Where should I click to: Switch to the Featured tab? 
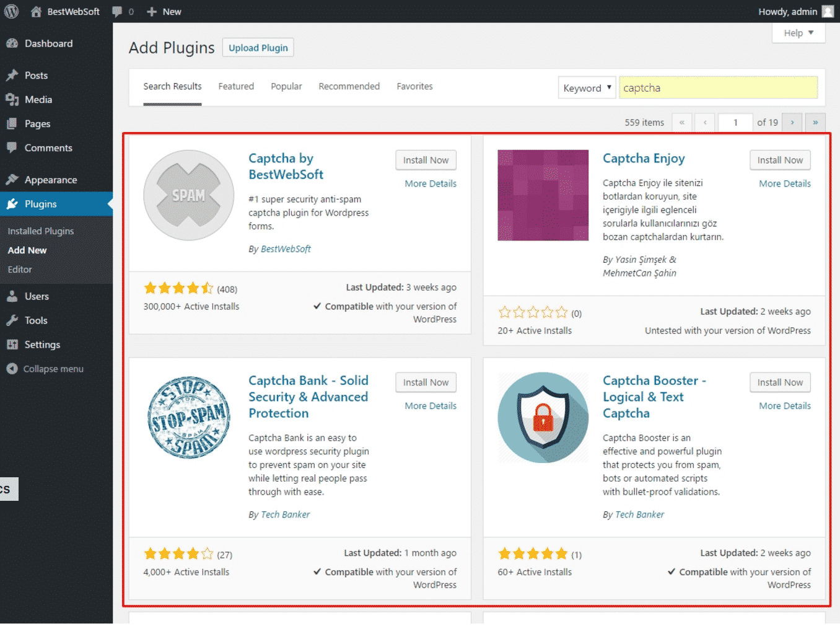tap(236, 86)
